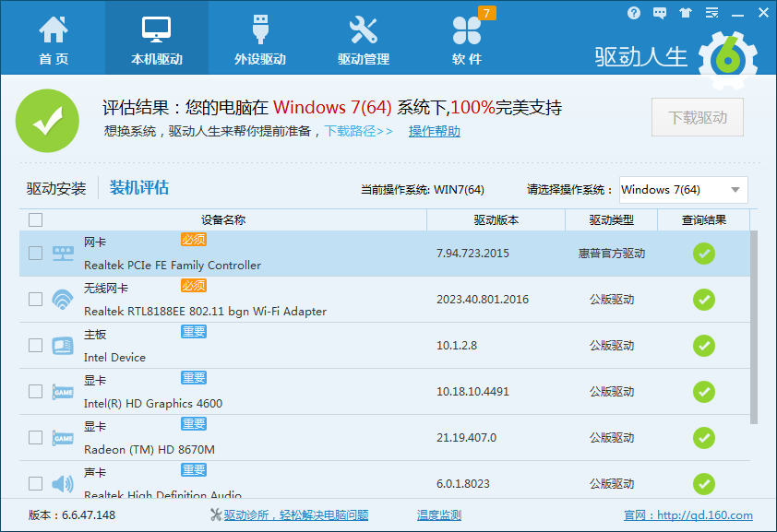Open the main menu icon in title bar
Screen dimensions: 777x532
[711, 13]
